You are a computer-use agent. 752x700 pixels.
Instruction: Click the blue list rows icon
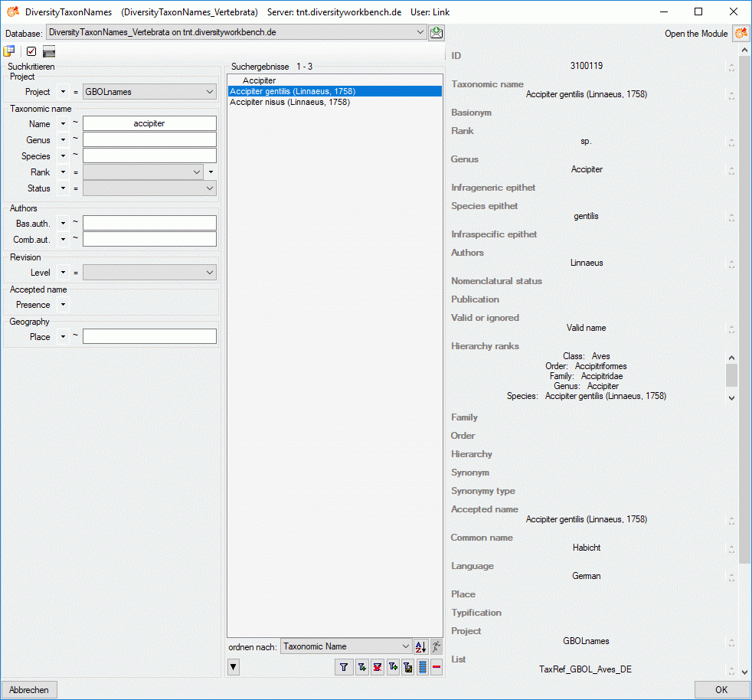point(423,668)
